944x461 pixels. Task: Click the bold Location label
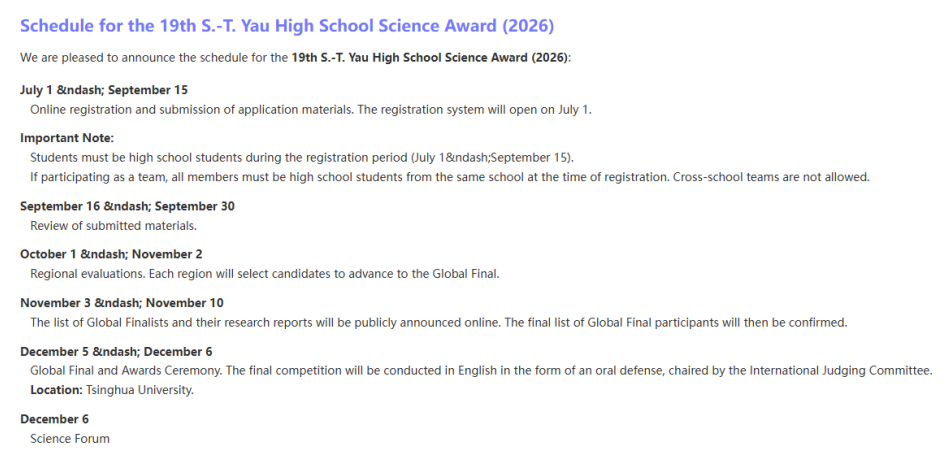click(56, 390)
